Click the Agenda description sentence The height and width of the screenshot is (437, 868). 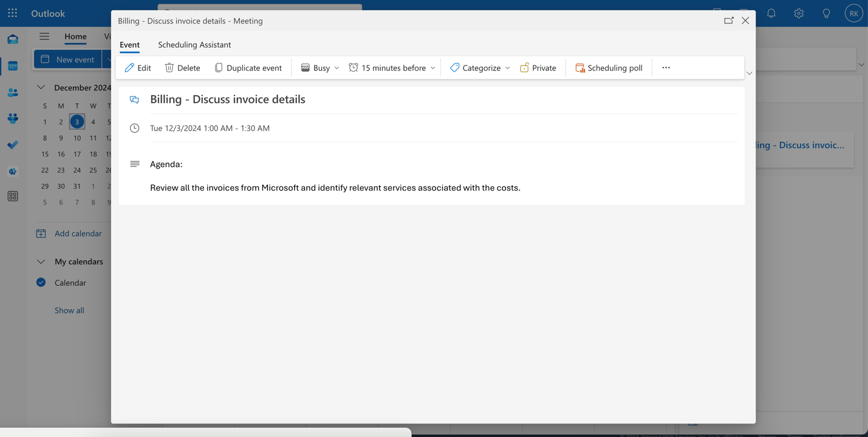point(335,188)
